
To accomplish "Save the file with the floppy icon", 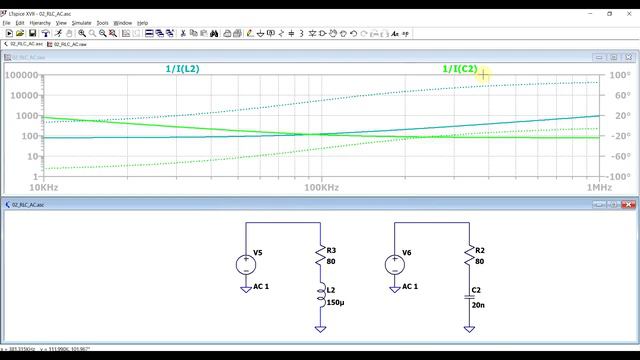I will [x=32, y=33].
